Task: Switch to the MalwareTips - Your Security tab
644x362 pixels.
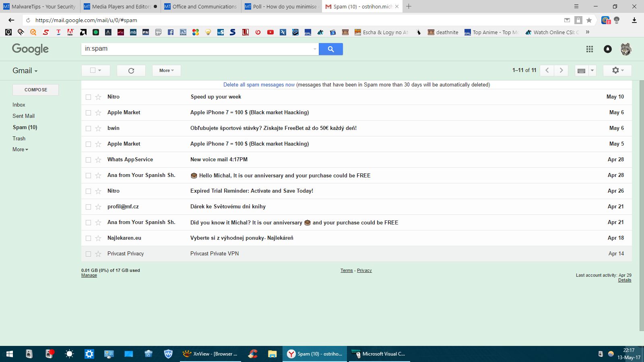Action: [40, 6]
